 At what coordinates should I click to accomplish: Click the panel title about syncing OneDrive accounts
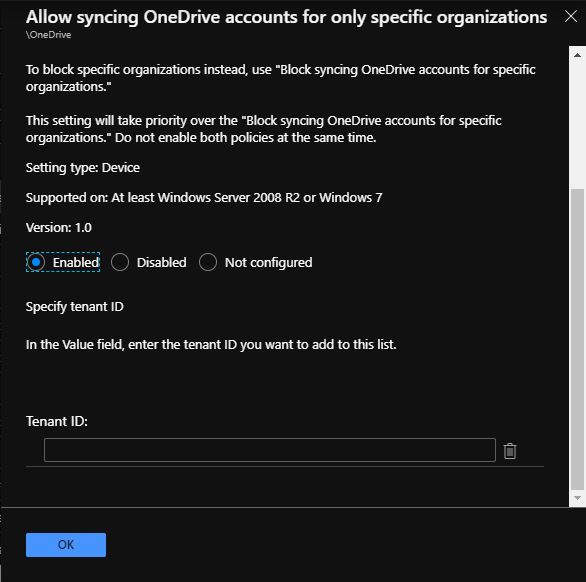click(x=286, y=18)
